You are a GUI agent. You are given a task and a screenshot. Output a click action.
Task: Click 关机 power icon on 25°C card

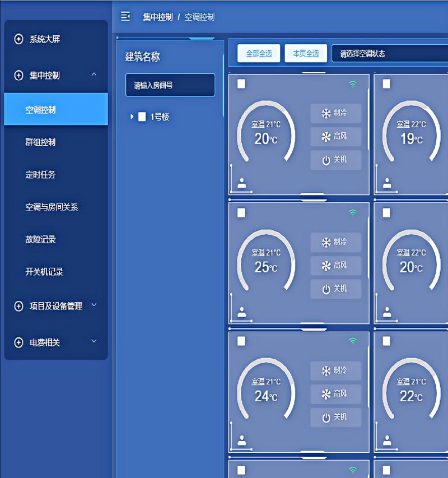point(326,289)
